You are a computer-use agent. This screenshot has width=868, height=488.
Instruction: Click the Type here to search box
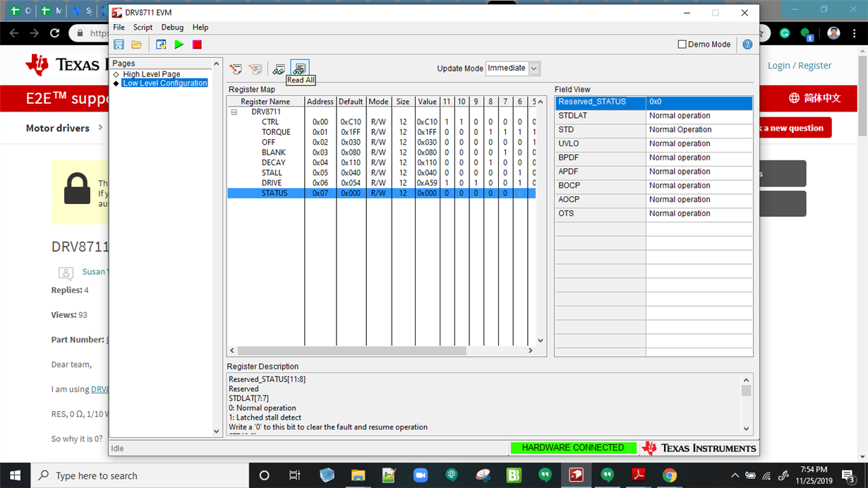[x=138, y=475]
